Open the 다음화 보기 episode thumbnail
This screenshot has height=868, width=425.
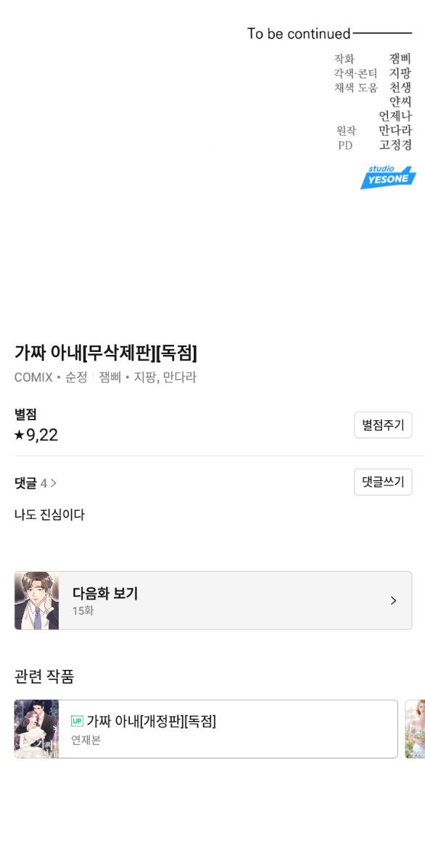[x=36, y=601]
